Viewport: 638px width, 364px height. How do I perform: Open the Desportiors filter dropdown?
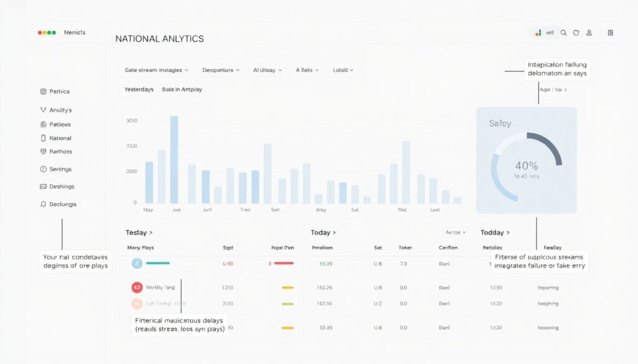221,70
